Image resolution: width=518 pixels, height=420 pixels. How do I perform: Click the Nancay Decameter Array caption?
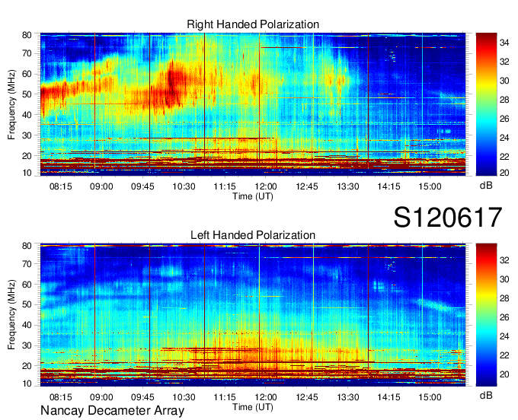[112, 410]
